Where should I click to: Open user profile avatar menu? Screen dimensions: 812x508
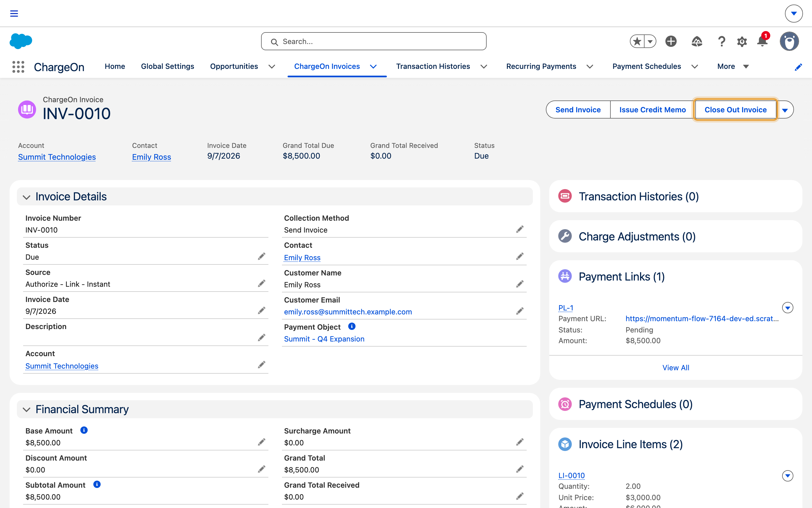(x=789, y=41)
